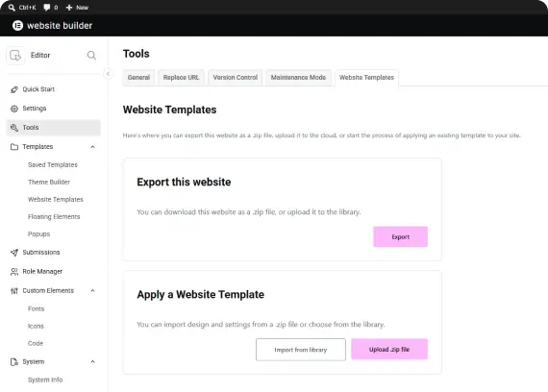Switch to the Maintenance Mode tab
548x392 pixels.
click(x=298, y=78)
